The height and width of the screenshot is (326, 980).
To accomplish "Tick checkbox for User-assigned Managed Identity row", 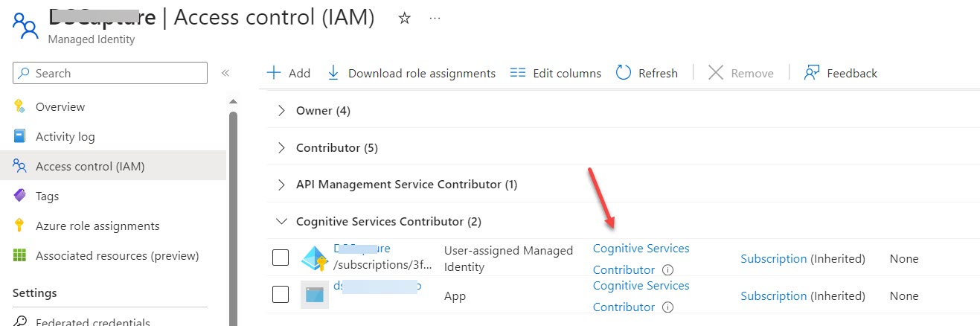I will point(281,258).
